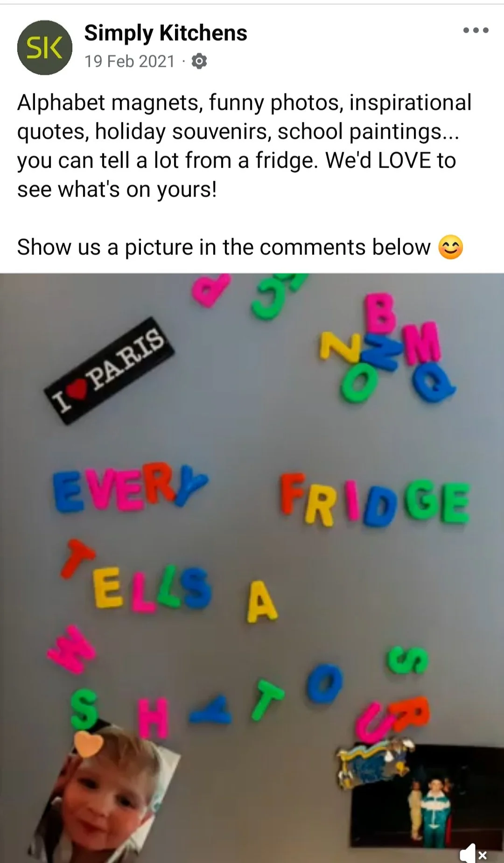Open the three-dot post options menu

tap(476, 31)
